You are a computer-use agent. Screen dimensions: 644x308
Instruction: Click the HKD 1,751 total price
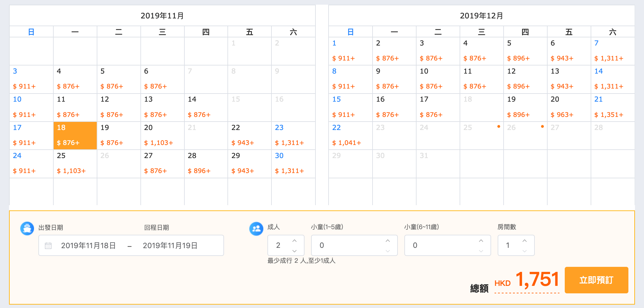click(x=527, y=280)
